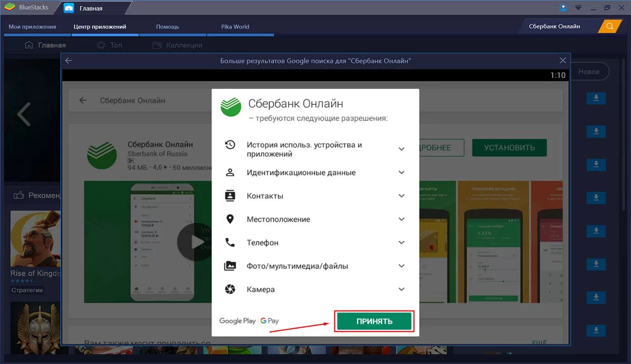The image size is (631, 364).
Task: Go back using the arrow beside Сбербанк Онлайн search
Action: click(83, 100)
